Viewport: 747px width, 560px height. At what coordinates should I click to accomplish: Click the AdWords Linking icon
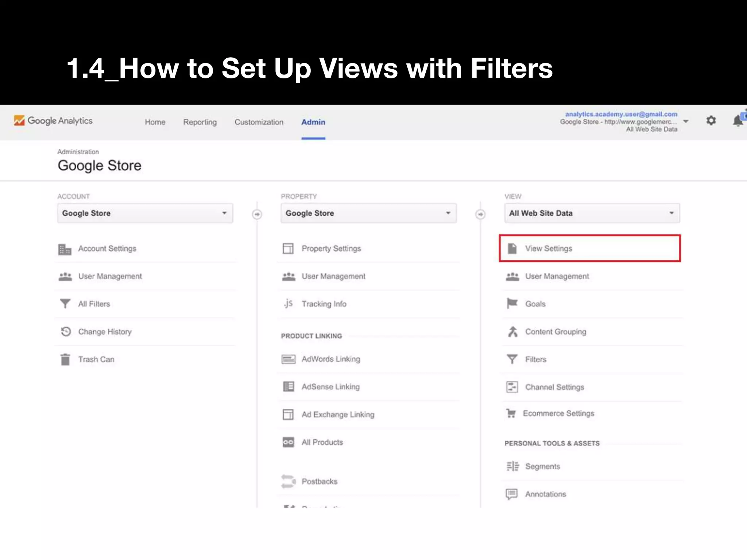click(289, 359)
